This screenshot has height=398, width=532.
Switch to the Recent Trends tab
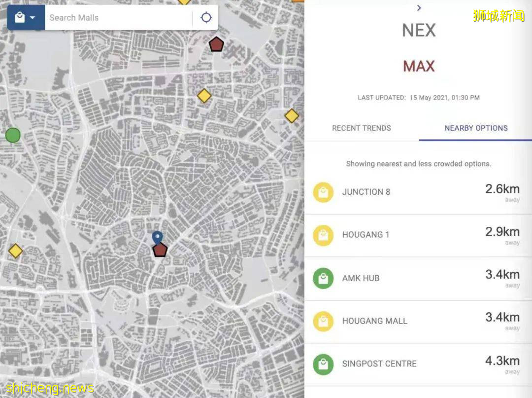coord(362,128)
